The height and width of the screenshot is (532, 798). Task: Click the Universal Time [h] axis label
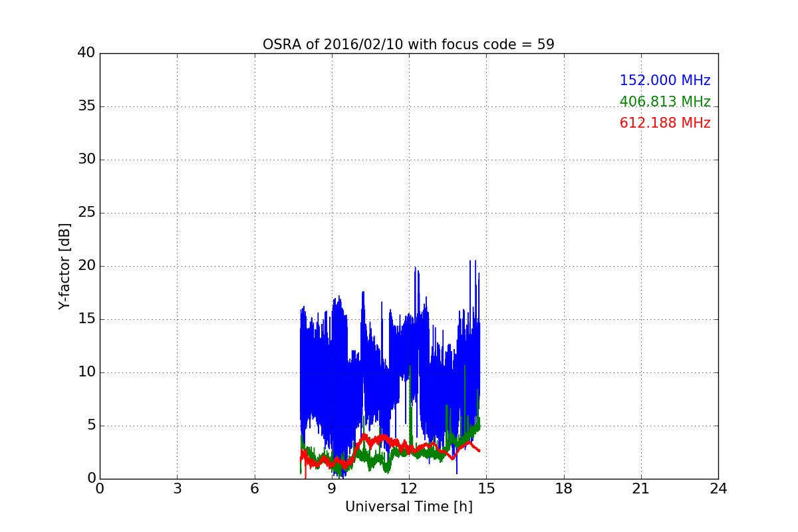(x=409, y=507)
